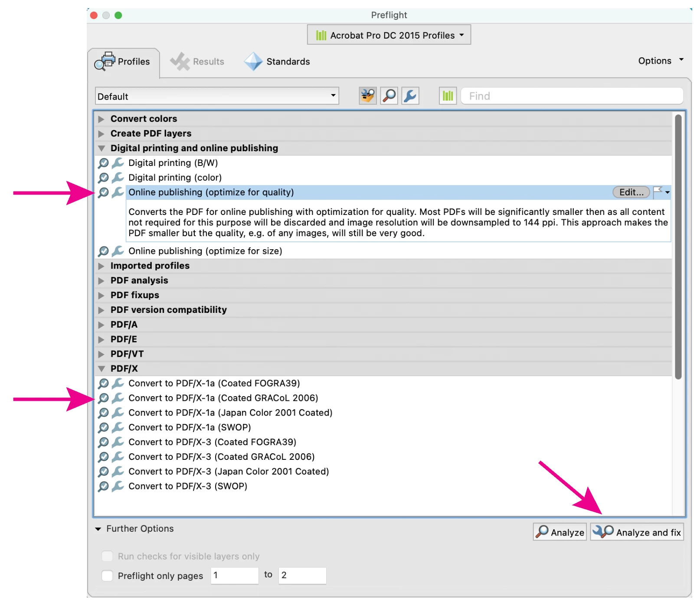Collapse the PDF/X group

[x=101, y=369]
